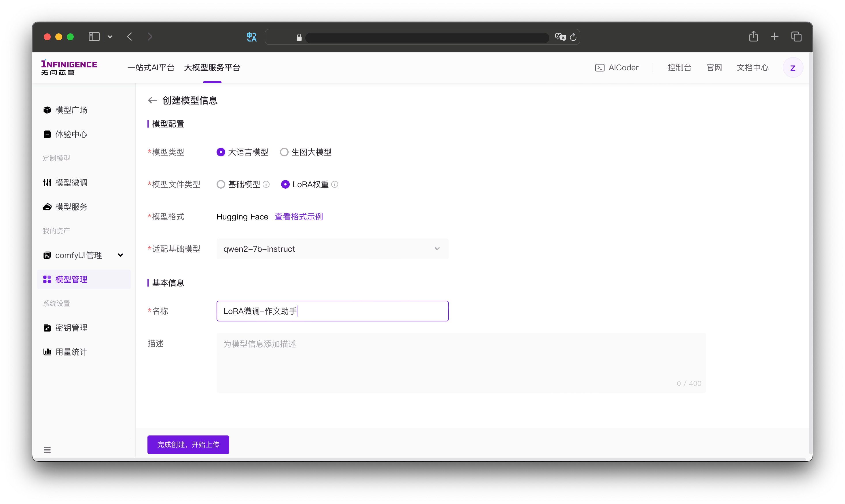
Task: Open 模型管理 in sidebar
Action: (84, 279)
